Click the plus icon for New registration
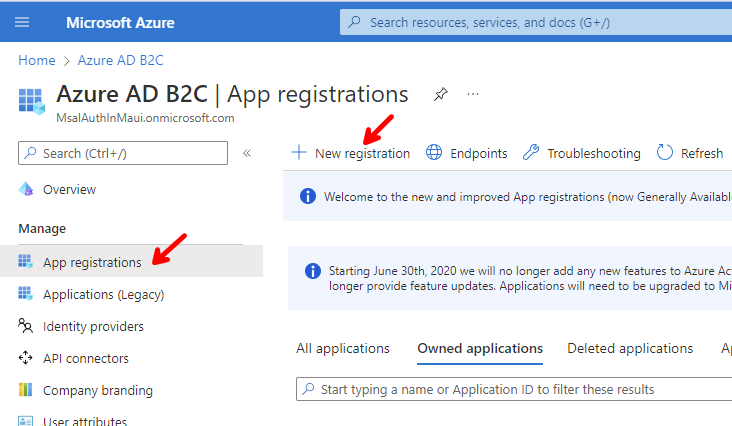The width and height of the screenshot is (732, 426). 299,153
